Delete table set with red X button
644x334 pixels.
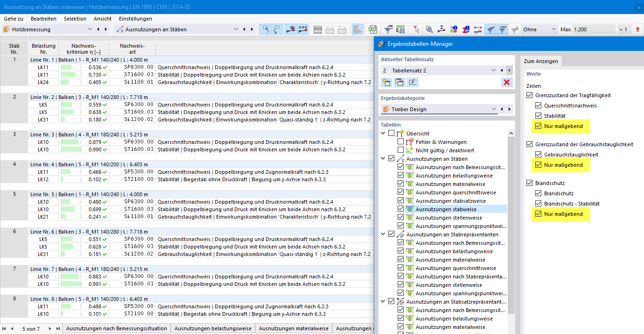506,83
